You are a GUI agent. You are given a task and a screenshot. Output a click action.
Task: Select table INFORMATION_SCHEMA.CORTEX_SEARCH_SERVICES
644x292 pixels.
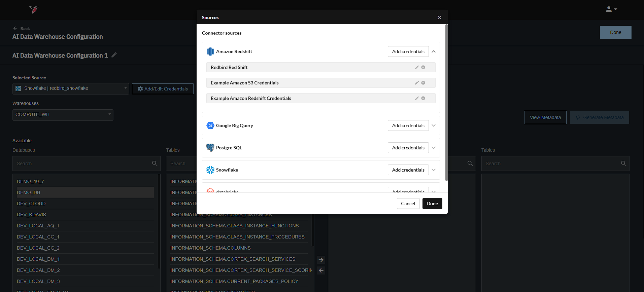point(239,259)
